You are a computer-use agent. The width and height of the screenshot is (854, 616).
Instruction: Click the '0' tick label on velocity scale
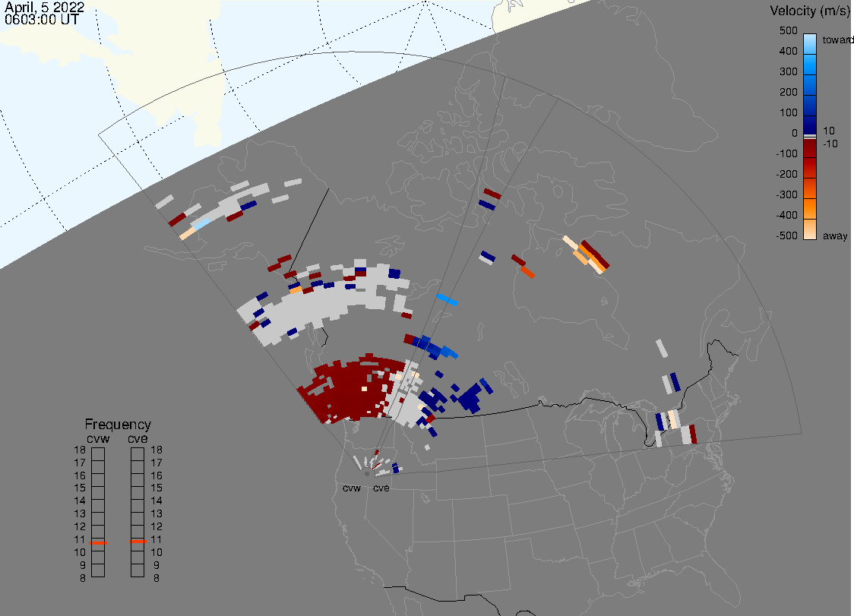point(795,134)
